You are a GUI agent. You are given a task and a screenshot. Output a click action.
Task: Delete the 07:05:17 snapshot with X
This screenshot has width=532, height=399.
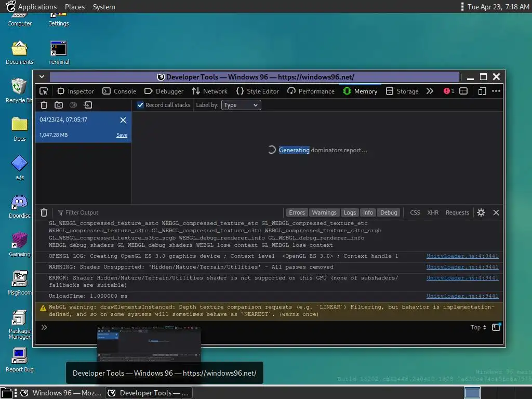[123, 120]
